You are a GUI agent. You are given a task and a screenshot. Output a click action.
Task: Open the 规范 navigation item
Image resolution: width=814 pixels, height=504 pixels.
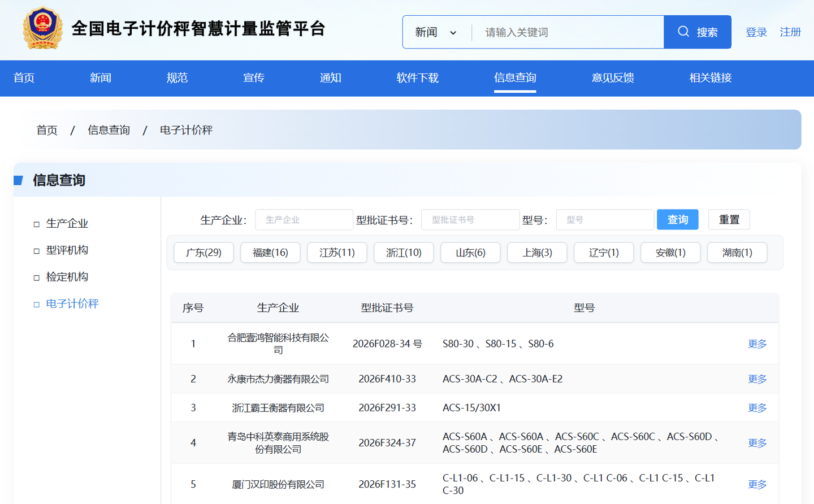click(177, 78)
